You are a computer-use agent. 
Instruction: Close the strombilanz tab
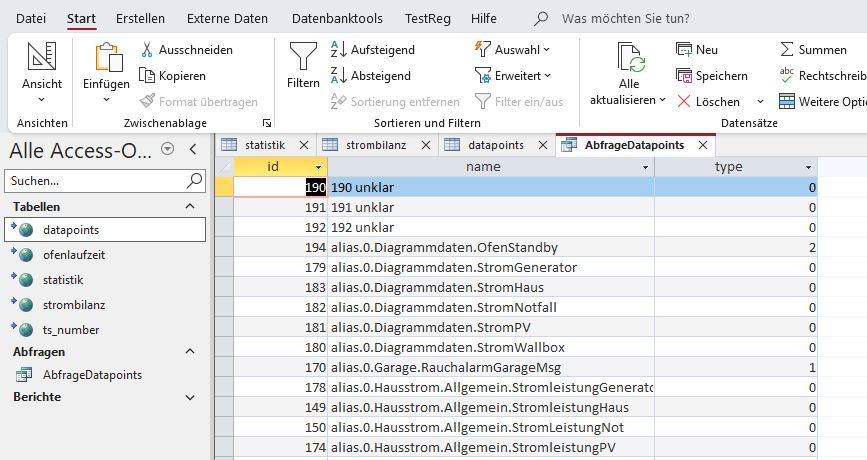(426, 145)
